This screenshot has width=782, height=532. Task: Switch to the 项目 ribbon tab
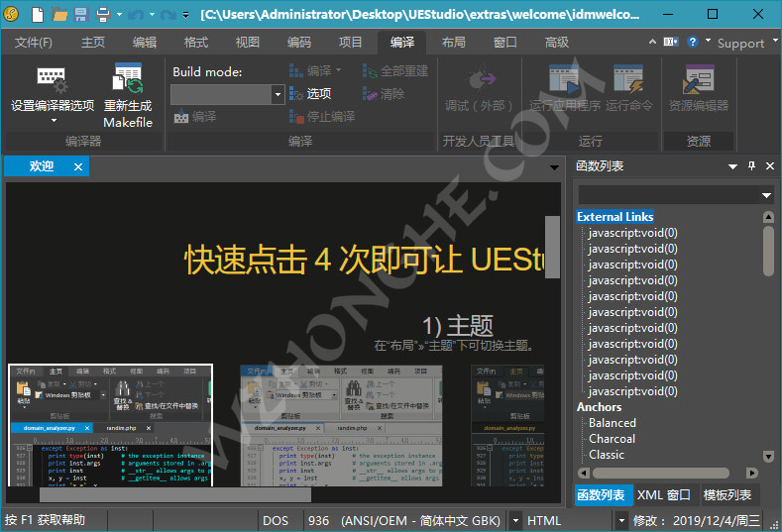pos(351,43)
